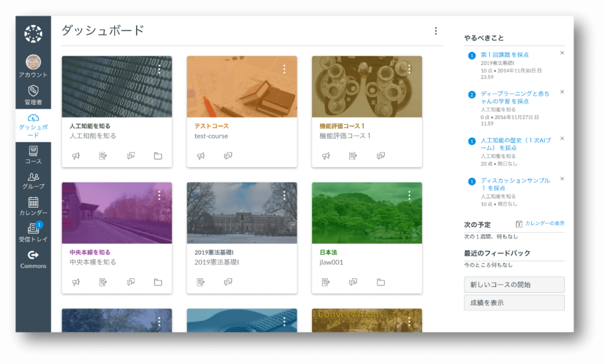The image size is (605, 364).
Task: Open the options menu on 中央本線を知る card
Action: [x=160, y=196]
